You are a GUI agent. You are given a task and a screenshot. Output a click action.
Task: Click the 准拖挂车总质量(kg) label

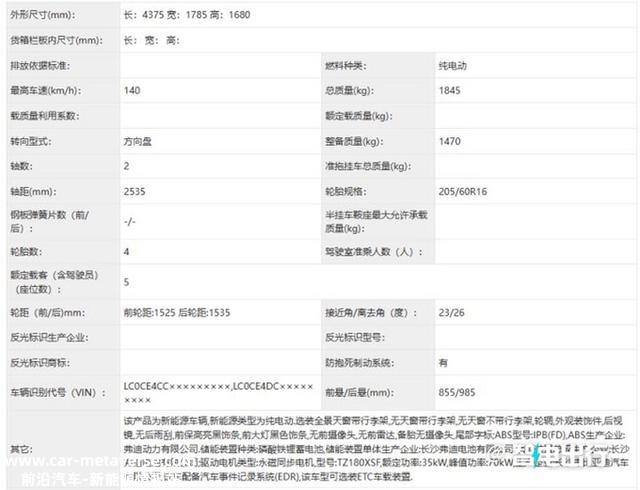pyautogui.click(x=368, y=166)
